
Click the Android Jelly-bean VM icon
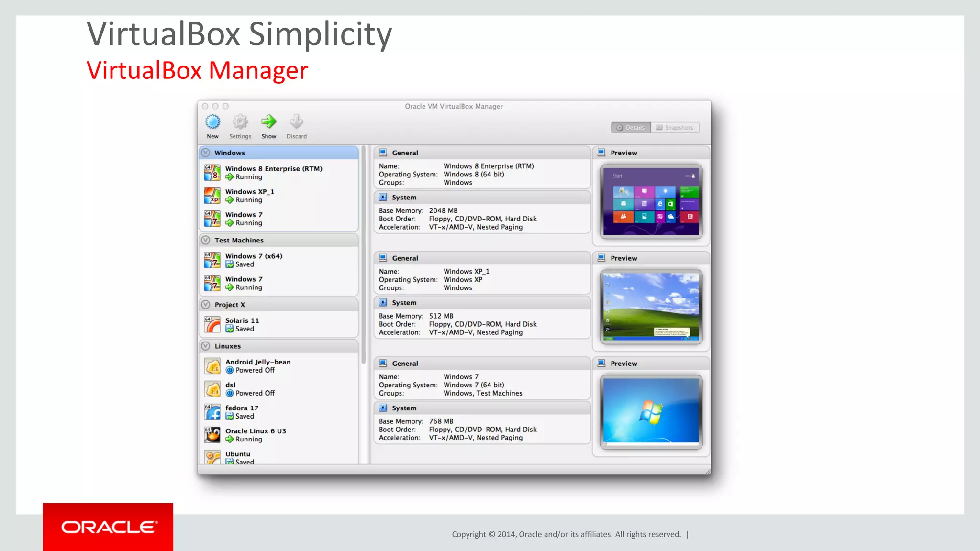pos(212,366)
